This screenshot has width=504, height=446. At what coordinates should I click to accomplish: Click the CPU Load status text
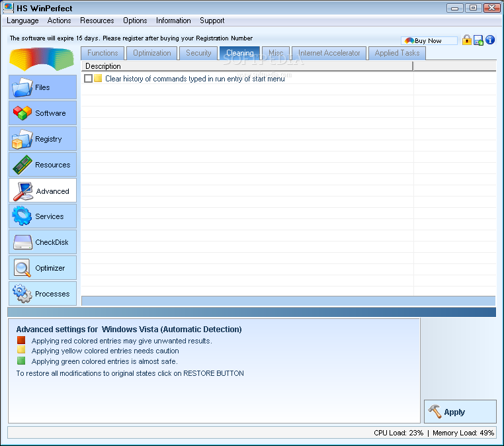point(399,433)
